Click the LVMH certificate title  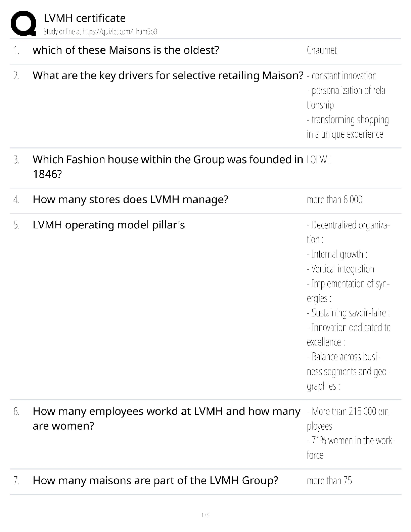[x=85, y=18]
